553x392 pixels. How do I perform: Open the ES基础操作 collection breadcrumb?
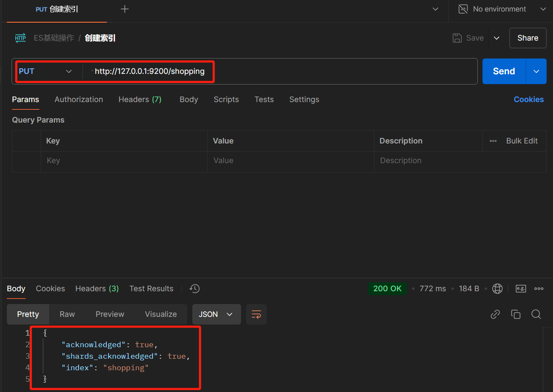(x=54, y=38)
